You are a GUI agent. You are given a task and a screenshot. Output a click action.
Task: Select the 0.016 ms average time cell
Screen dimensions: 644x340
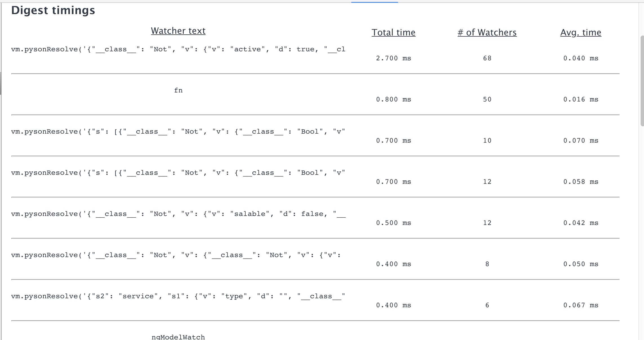point(581,100)
